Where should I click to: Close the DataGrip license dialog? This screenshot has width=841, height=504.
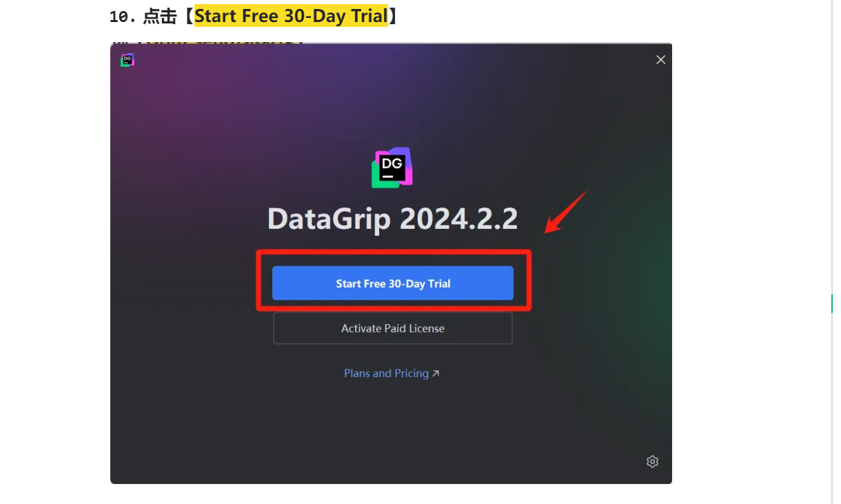[x=660, y=60]
